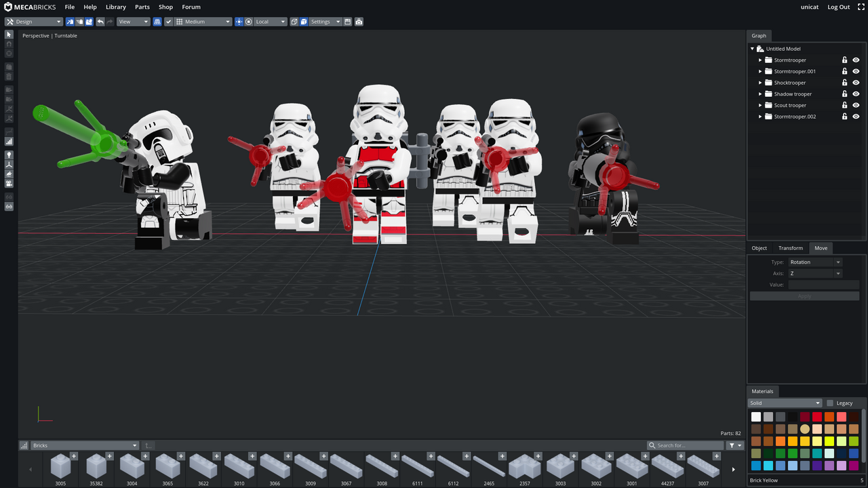This screenshot has width=868, height=488.
Task: Click the magnet snap tool in left toolbar
Action: 9,44
